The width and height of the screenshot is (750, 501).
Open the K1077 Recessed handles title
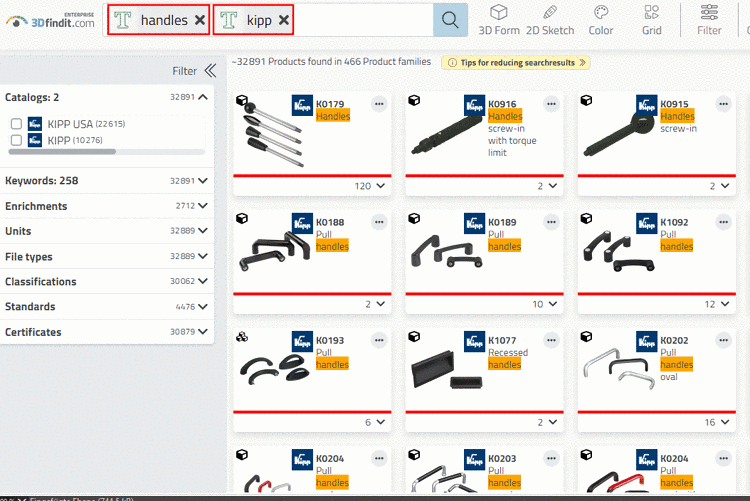click(x=508, y=353)
